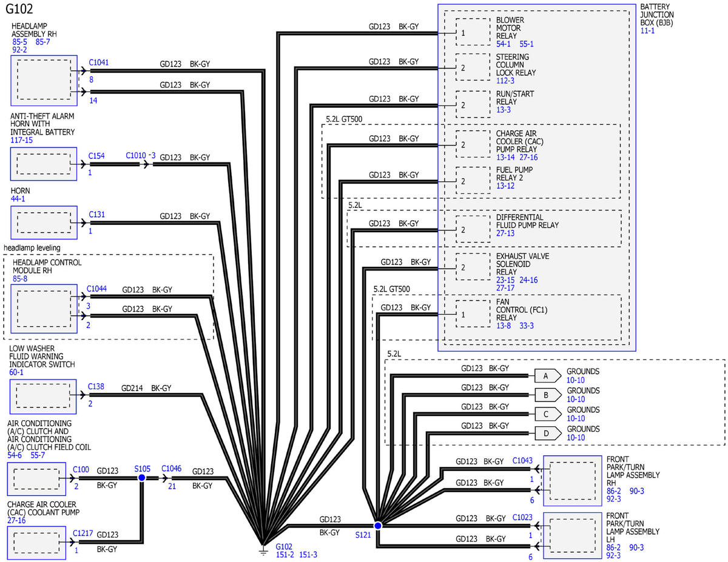Select off-page arrow B for Grounds
Viewport: 728px width, 562px height.
(x=547, y=395)
